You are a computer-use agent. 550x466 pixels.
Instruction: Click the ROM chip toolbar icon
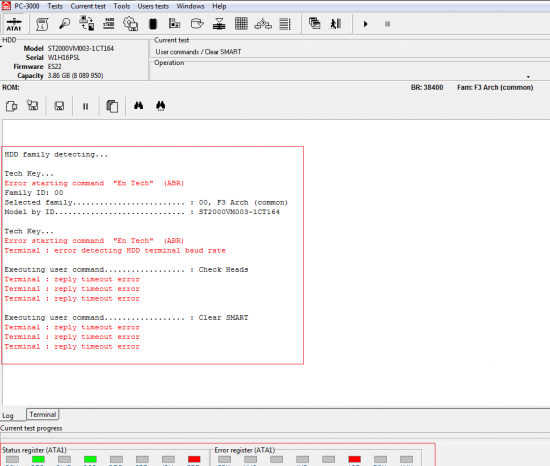pyautogui.click(x=153, y=24)
